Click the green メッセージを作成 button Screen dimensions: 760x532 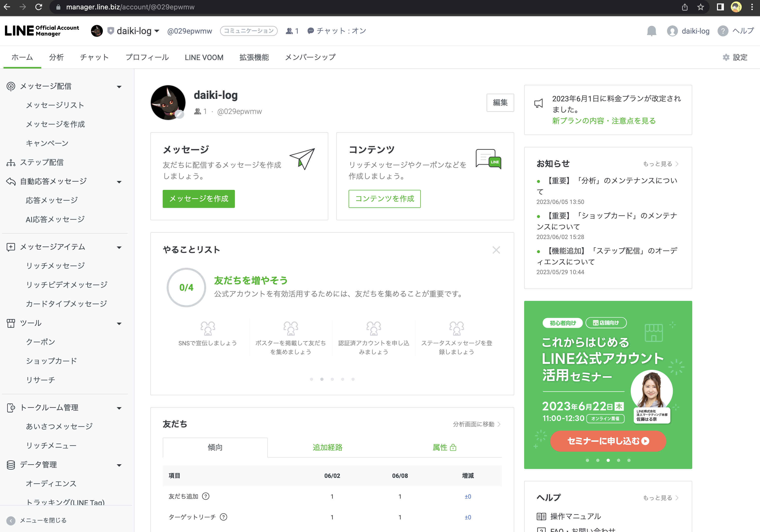coord(199,199)
